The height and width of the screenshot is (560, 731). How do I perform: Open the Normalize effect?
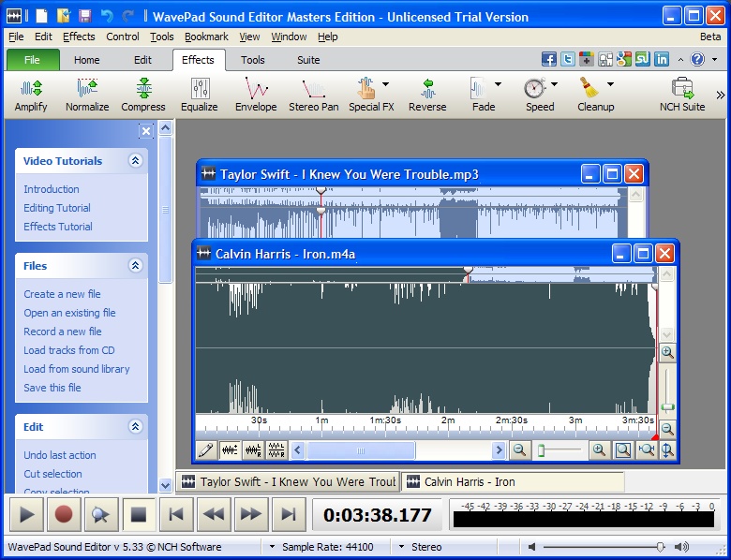[x=87, y=95]
